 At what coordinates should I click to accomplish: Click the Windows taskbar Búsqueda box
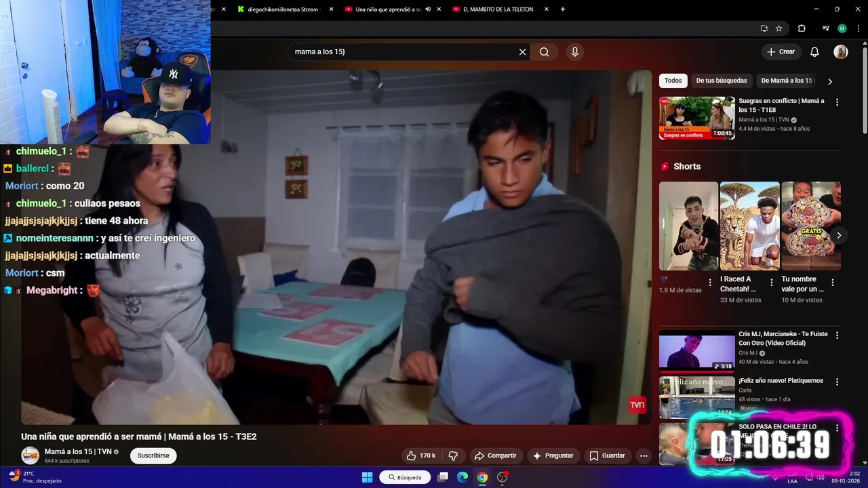pos(405,477)
